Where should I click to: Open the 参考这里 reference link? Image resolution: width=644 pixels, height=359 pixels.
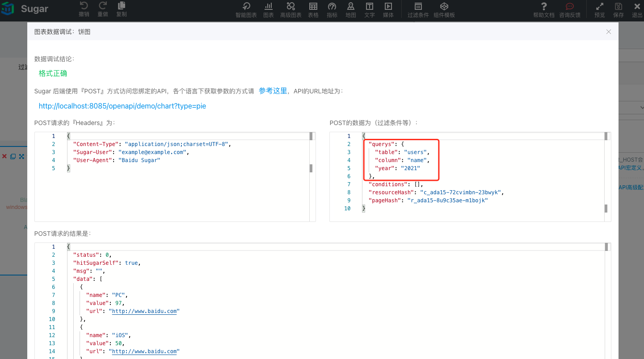273,91
